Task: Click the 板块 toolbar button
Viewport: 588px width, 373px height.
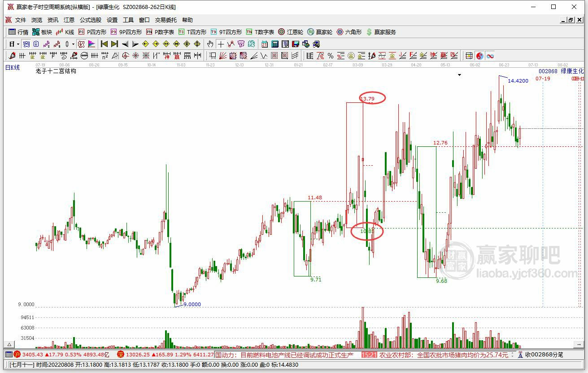Action: [x=42, y=32]
